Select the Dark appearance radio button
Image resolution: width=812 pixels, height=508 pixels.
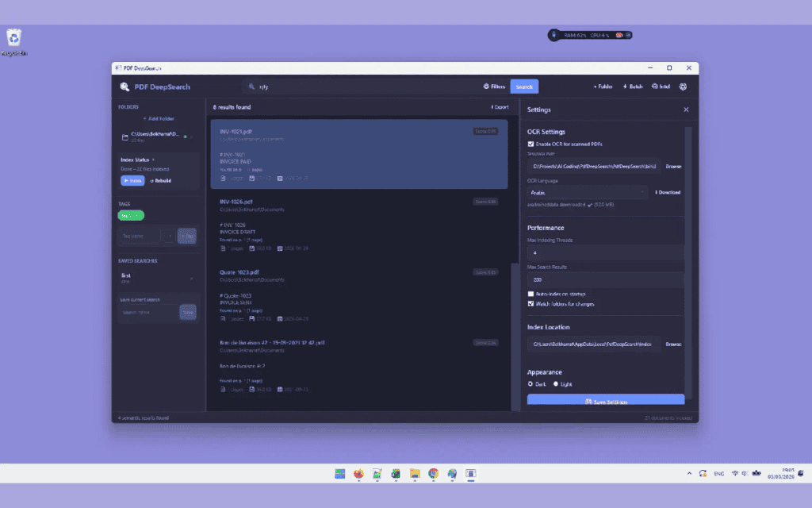point(530,384)
